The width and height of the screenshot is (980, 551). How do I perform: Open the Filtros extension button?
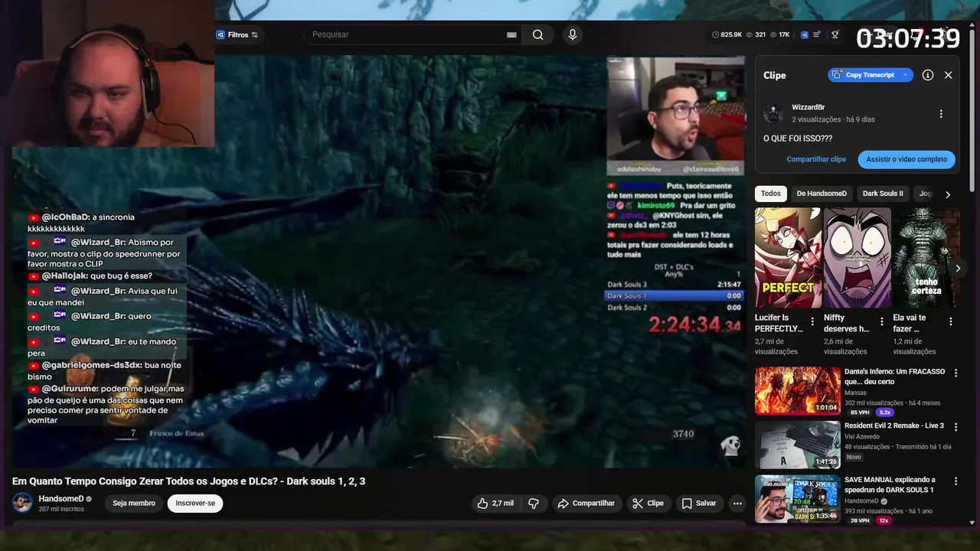click(x=237, y=34)
